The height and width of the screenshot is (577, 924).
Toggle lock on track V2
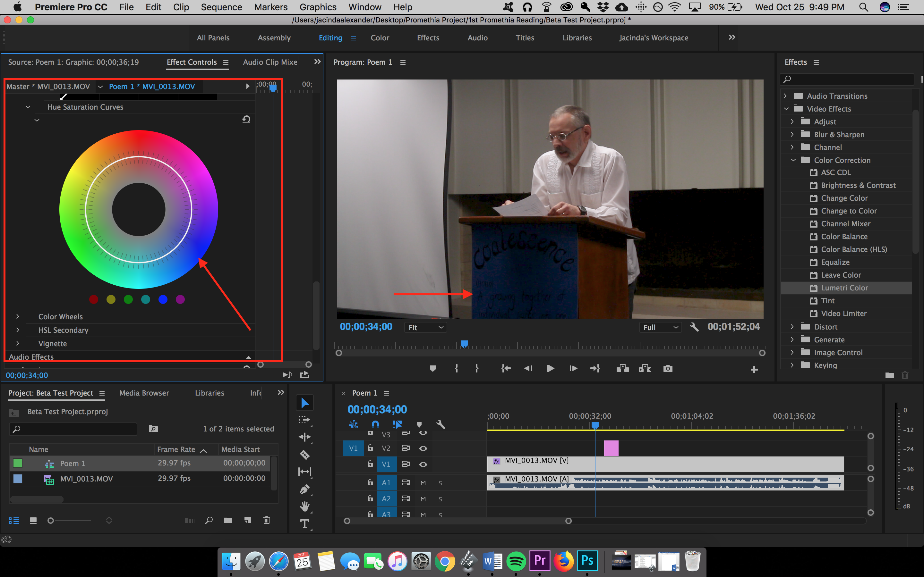click(x=370, y=448)
